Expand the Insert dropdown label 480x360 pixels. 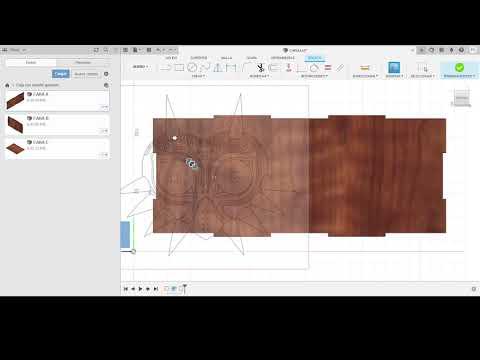pyautogui.click(x=394, y=76)
